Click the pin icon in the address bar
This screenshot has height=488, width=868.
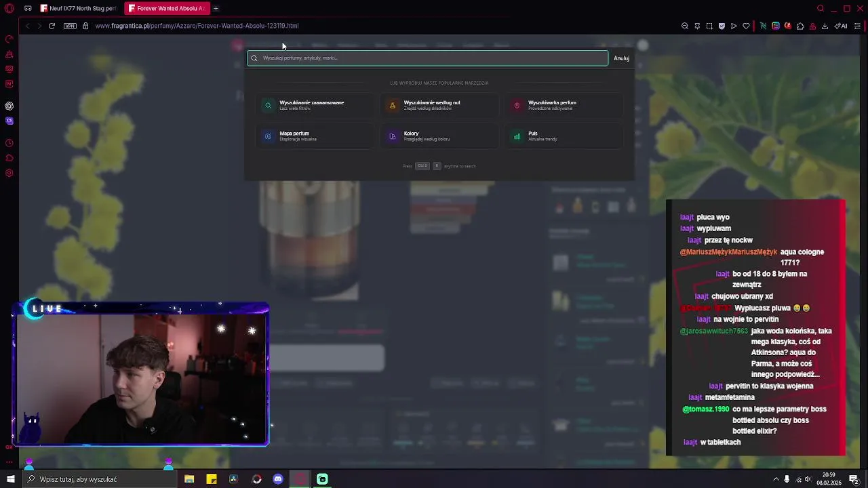pos(697,26)
